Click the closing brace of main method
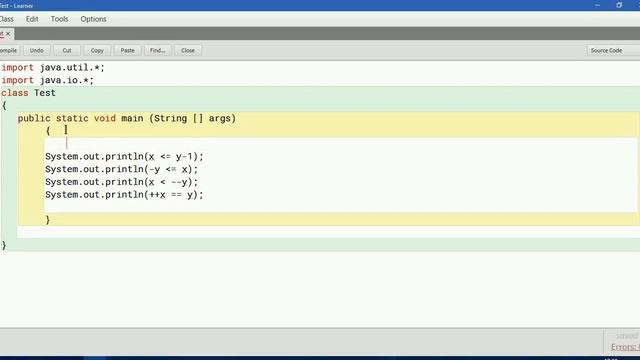The width and height of the screenshot is (640, 360). [48, 220]
